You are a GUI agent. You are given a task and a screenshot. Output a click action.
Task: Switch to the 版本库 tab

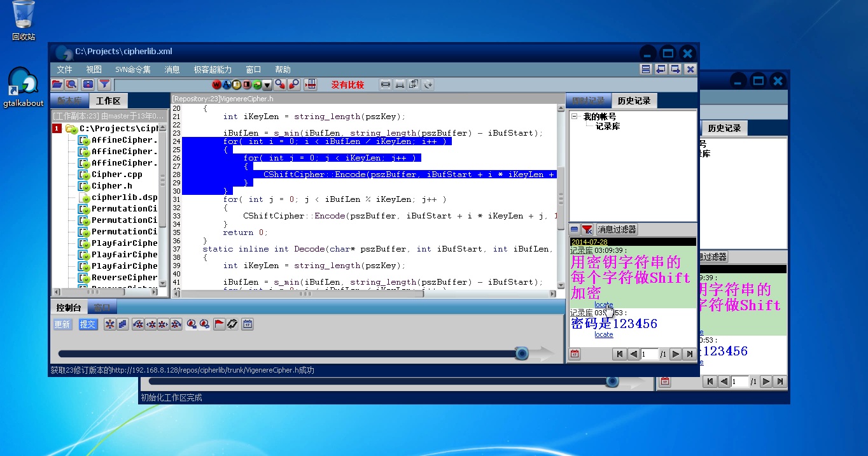tap(69, 101)
